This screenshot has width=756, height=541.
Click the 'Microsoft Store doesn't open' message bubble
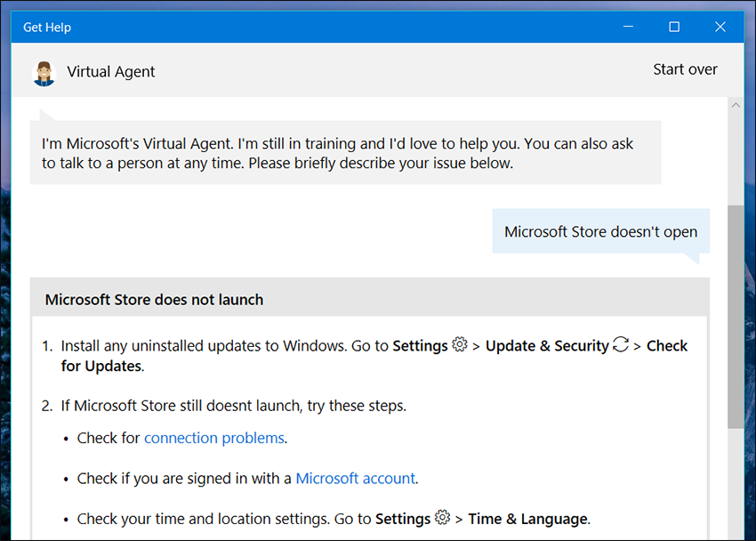pyautogui.click(x=600, y=231)
